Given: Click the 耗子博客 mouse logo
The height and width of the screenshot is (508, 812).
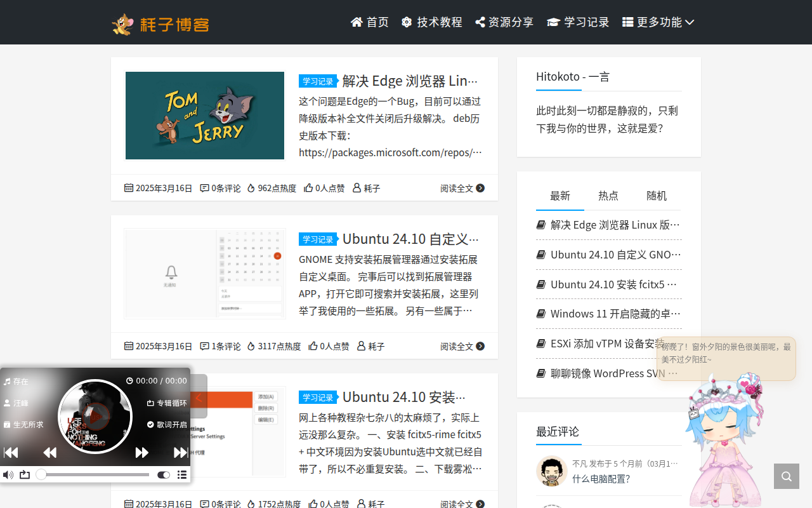Looking at the screenshot, I should [x=160, y=23].
